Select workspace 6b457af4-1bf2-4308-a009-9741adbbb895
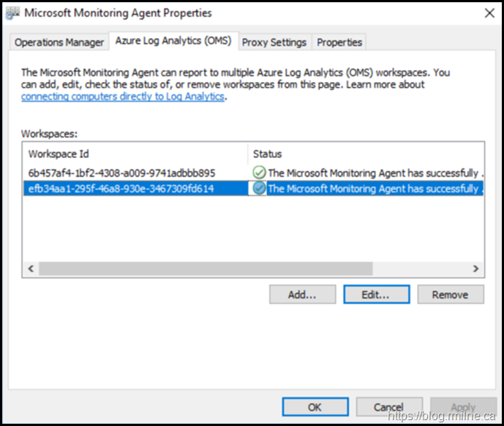Viewport: 504px width, 426px height. pyautogui.click(x=121, y=173)
